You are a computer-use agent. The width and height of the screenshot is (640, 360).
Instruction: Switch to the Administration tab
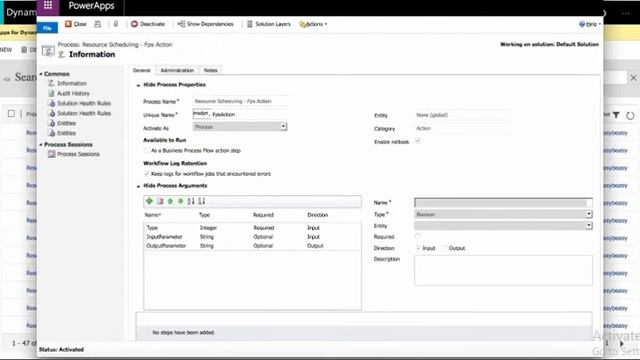pos(177,70)
